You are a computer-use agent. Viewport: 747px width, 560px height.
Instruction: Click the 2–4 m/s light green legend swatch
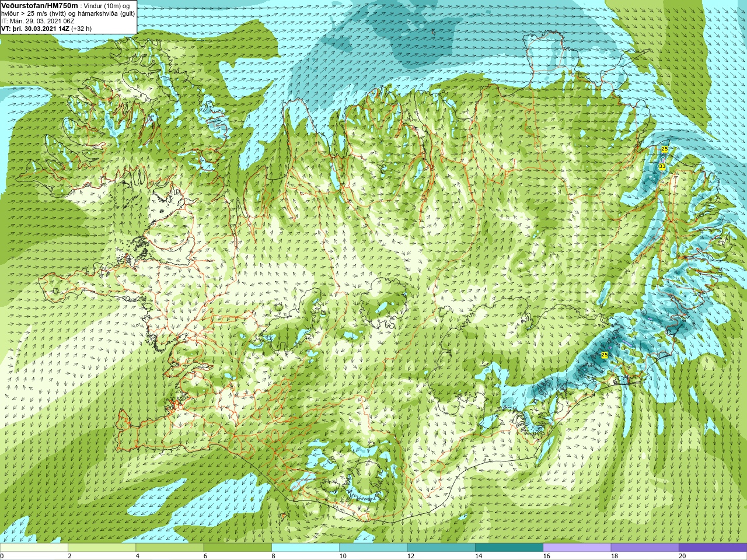(x=102, y=548)
